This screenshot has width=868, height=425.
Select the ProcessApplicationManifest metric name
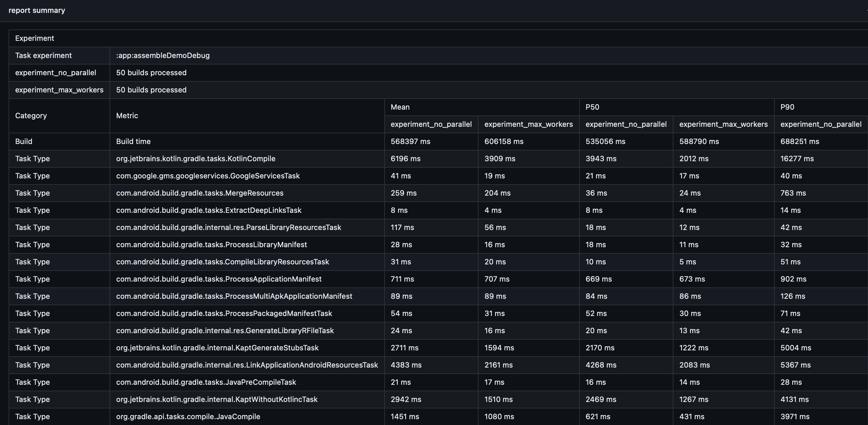219,279
